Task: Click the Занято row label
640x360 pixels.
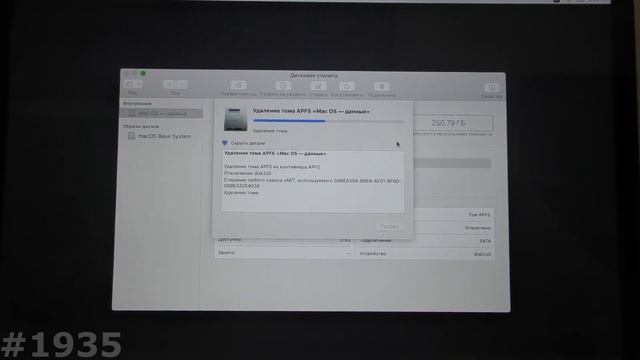Action: (x=226, y=253)
